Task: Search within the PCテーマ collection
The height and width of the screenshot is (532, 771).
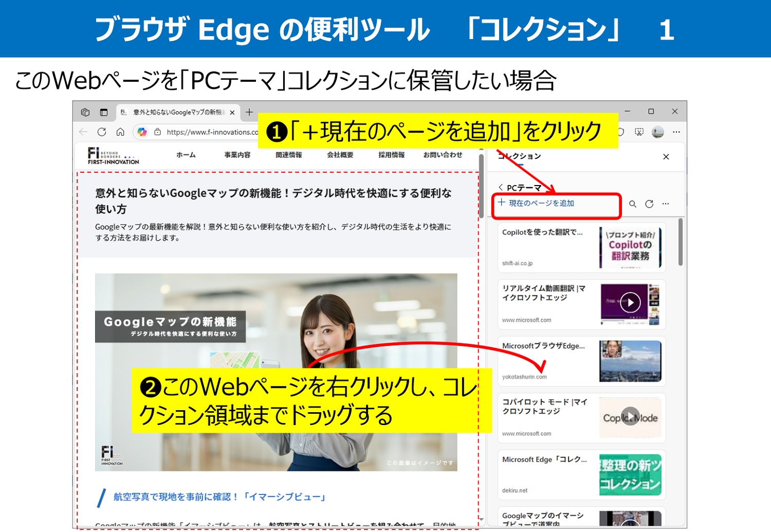Action: tap(633, 204)
